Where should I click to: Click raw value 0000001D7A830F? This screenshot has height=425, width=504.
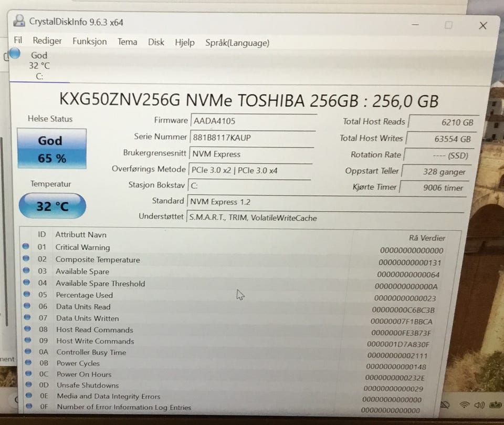[398, 344]
